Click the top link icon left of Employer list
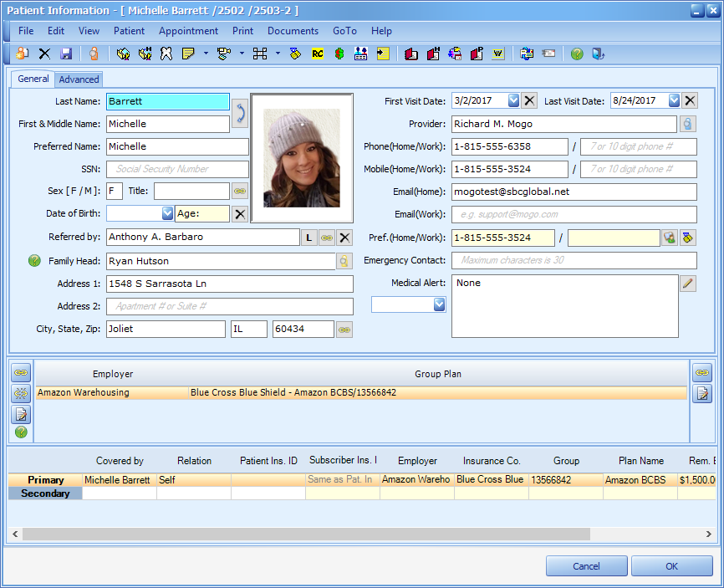Image resolution: width=724 pixels, height=588 pixels. point(21,372)
